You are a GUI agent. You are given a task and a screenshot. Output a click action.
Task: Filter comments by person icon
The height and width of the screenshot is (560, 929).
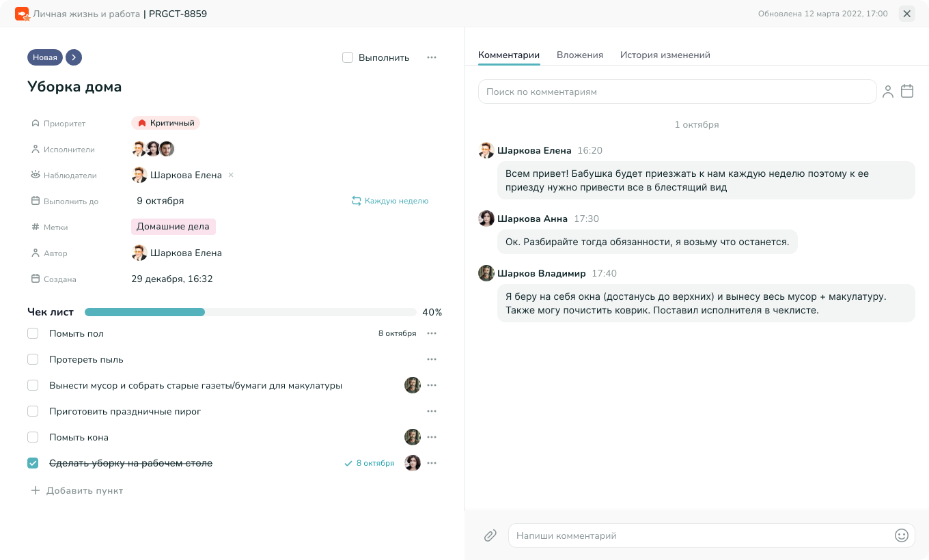[x=887, y=92]
